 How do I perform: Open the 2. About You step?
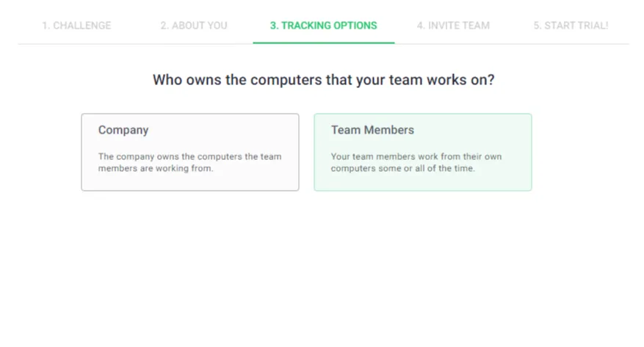[193, 26]
